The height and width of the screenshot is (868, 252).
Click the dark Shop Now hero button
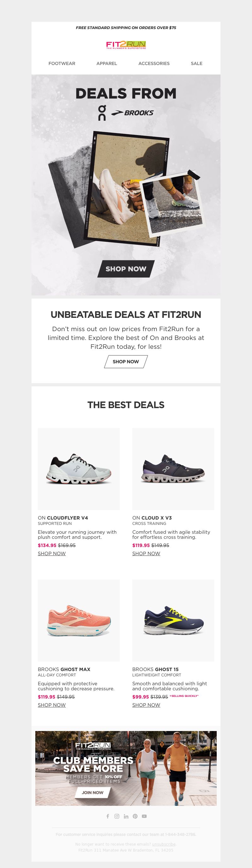126,269
